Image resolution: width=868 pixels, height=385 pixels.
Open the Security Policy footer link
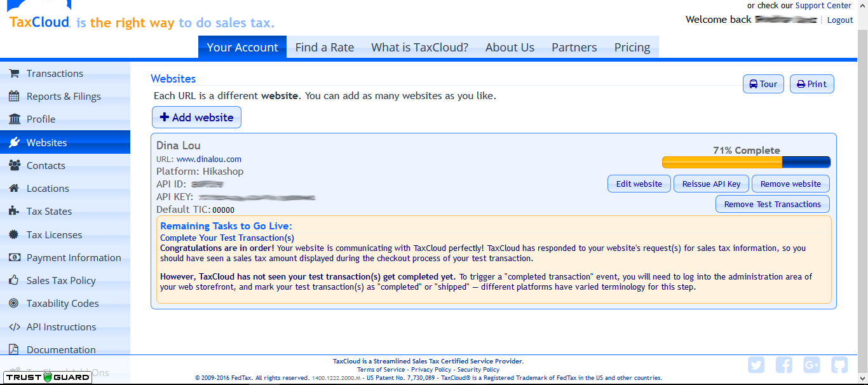(478, 370)
